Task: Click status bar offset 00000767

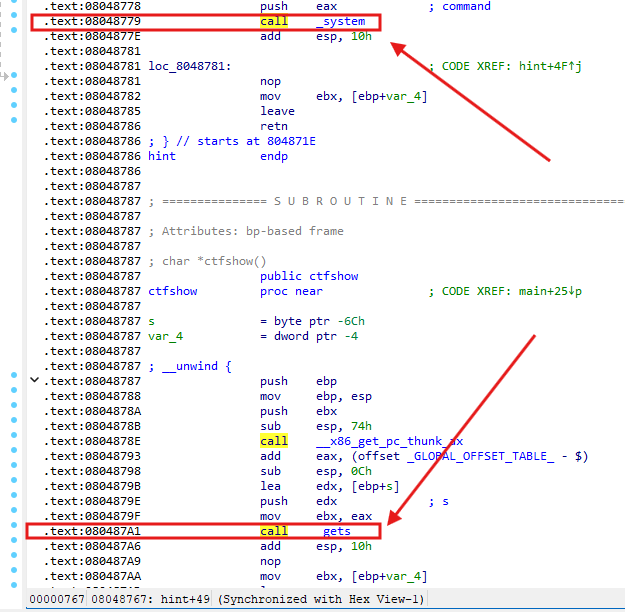Action: pos(57,599)
